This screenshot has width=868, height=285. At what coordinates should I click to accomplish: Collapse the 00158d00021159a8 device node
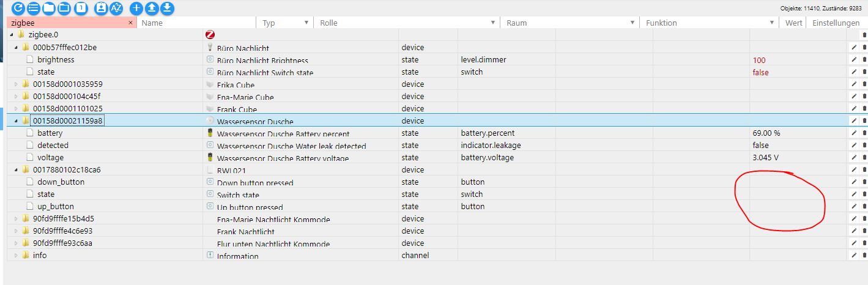click(x=17, y=120)
